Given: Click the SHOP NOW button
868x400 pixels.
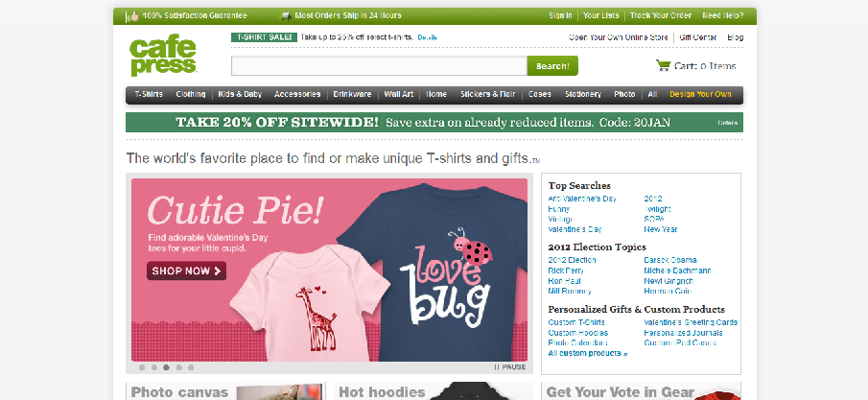Looking at the screenshot, I should [187, 271].
